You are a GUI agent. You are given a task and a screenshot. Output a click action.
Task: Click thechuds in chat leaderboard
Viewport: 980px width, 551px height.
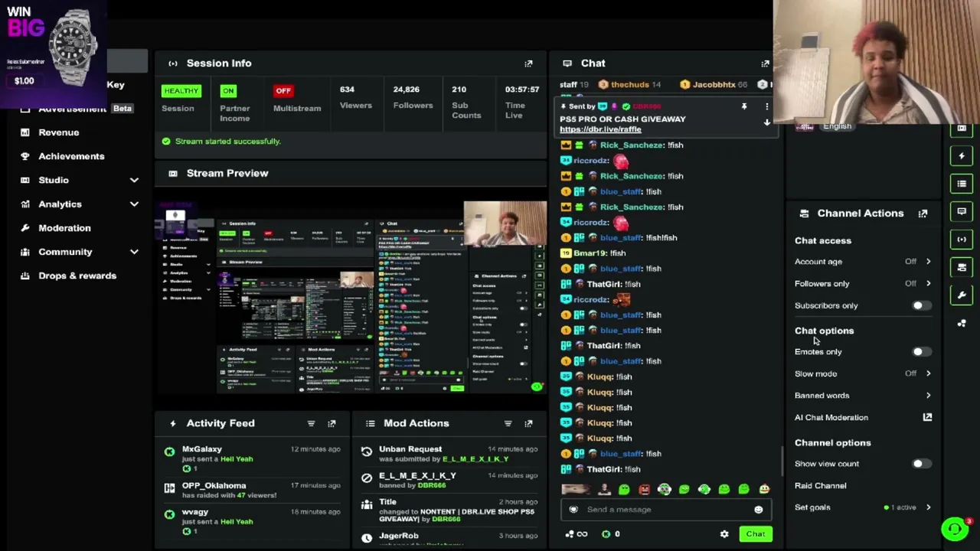pyautogui.click(x=629, y=85)
